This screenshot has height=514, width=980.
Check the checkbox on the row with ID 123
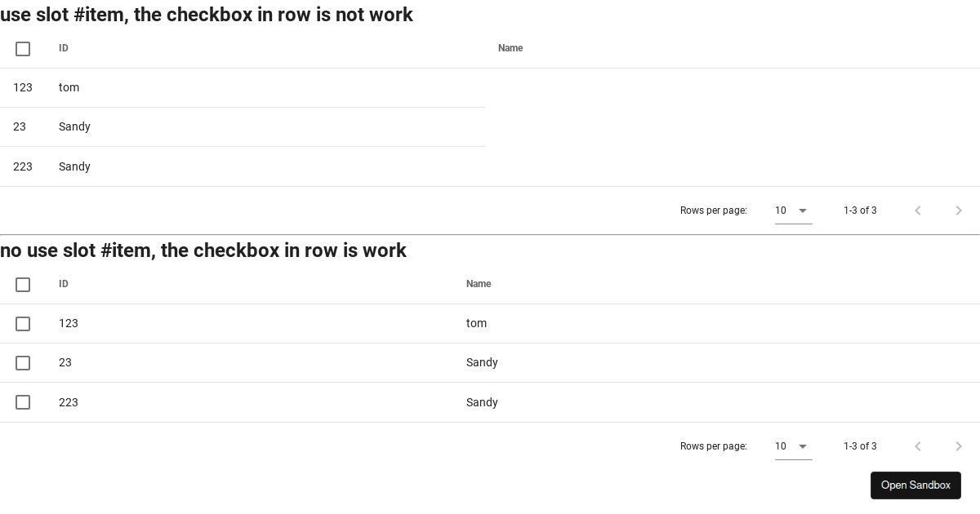click(x=23, y=323)
